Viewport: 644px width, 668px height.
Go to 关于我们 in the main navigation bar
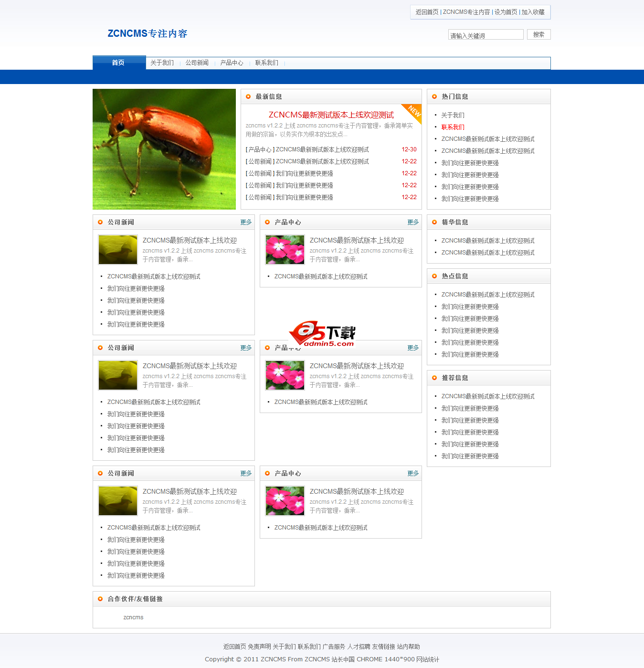click(x=162, y=63)
